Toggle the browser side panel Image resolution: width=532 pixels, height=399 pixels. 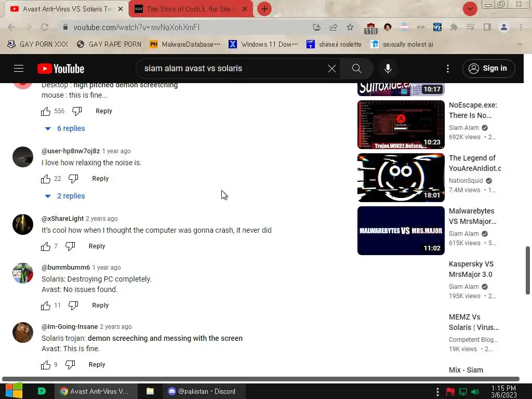[x=487, y=27]
